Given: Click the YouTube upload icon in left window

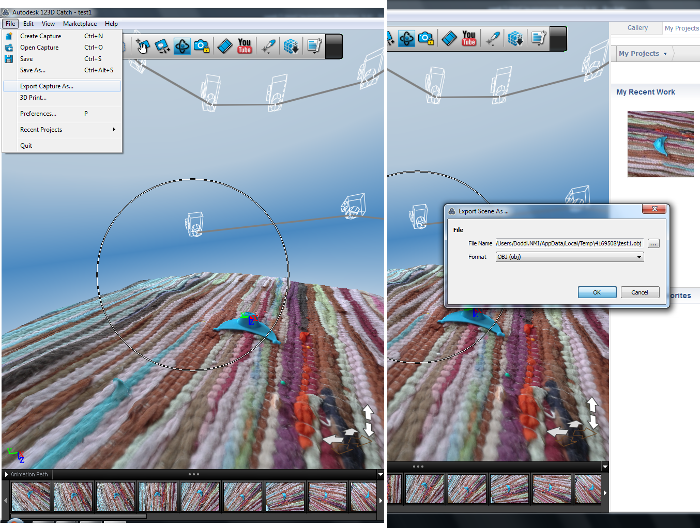Looking at the screenshot, I should point(244,46).
